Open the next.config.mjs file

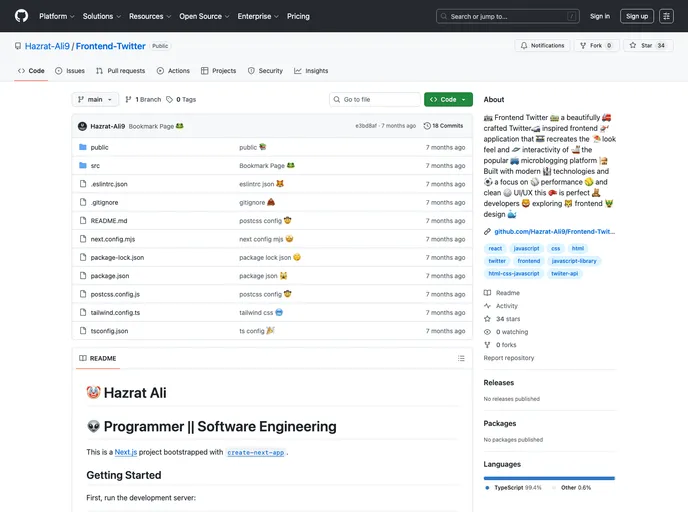click(113, 239)
